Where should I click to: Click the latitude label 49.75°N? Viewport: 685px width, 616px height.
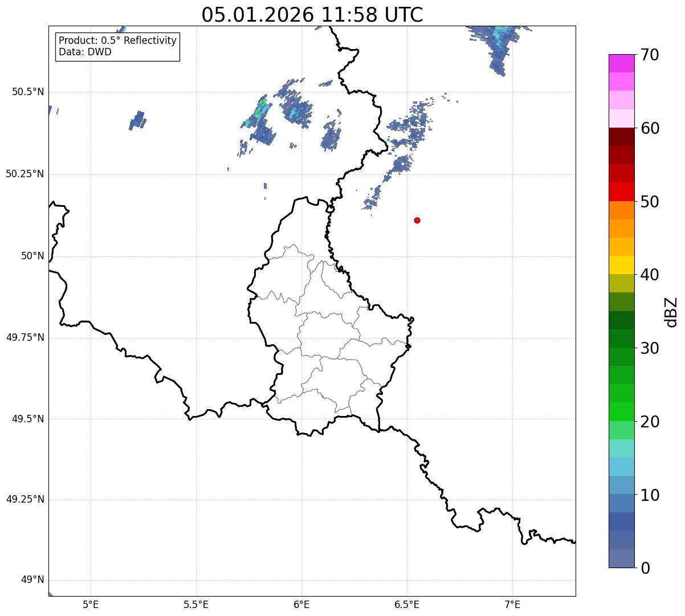click(25, 337)
